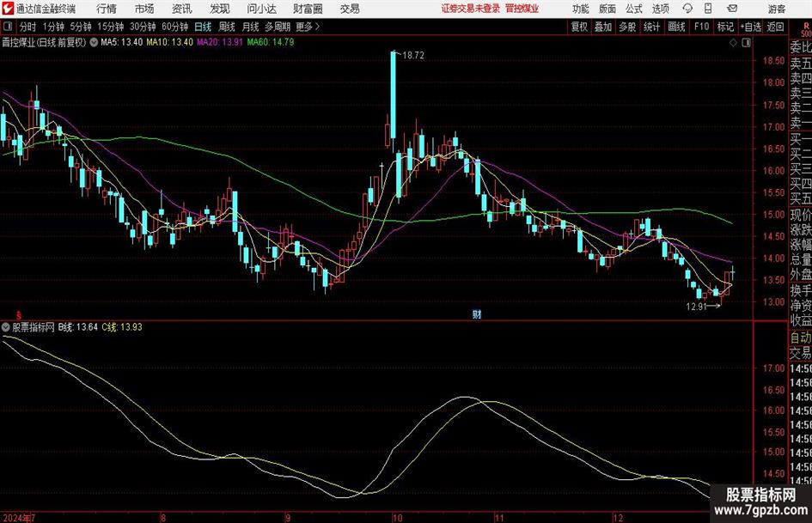812x523 pixels.
Task: Switch to the 月线 monthly tab
Action: [x=251, y=27]
